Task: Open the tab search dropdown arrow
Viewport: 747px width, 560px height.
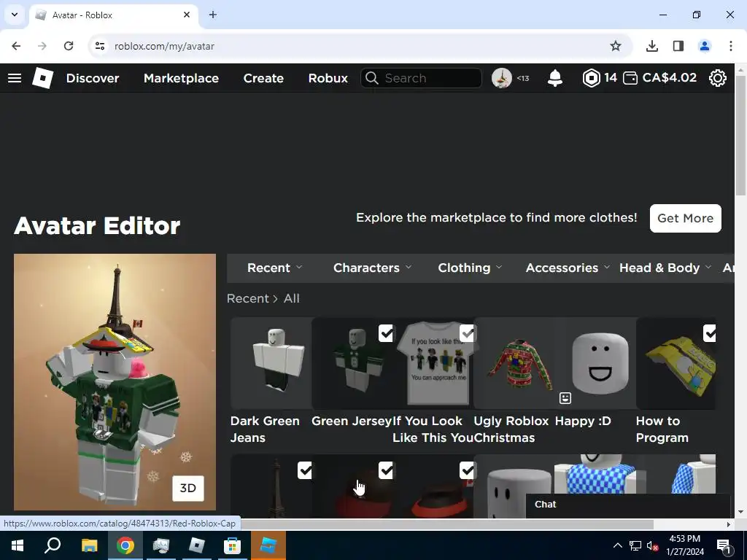Action: click(15, 15)
